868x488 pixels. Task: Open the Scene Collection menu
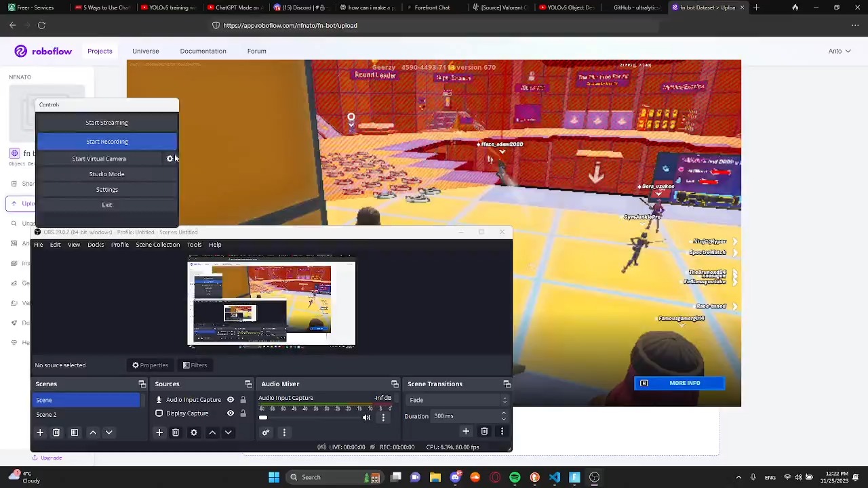click(157, 245)
